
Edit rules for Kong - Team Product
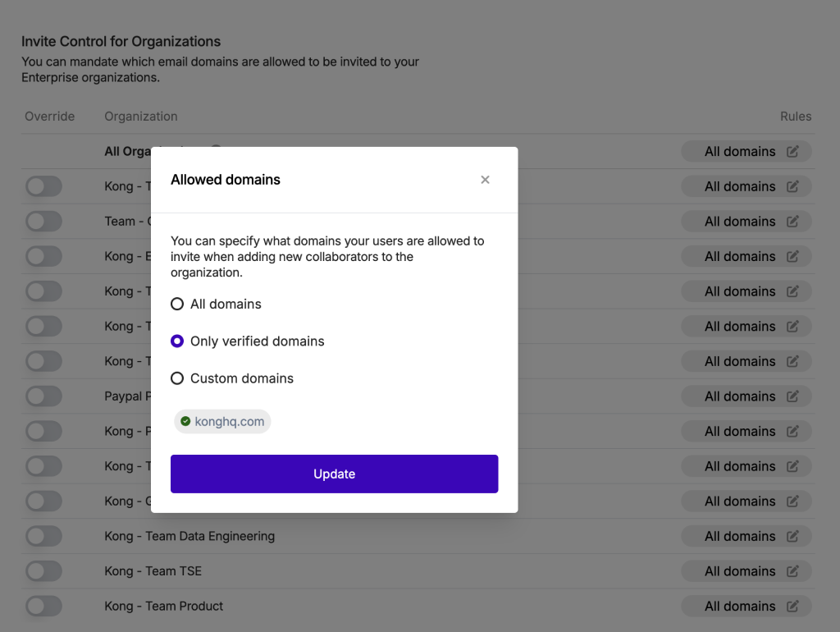(x=792, y=607)
